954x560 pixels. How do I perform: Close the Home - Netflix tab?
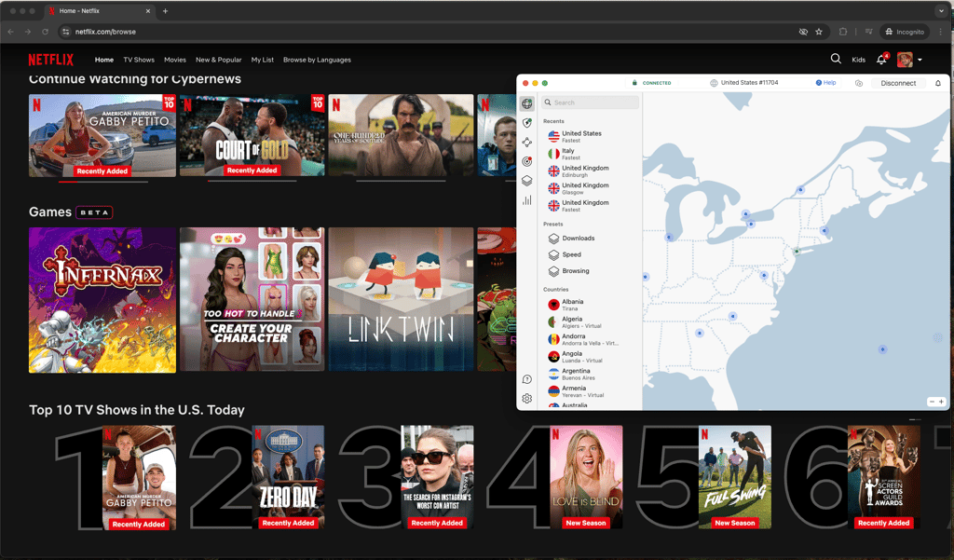(148, 11)
